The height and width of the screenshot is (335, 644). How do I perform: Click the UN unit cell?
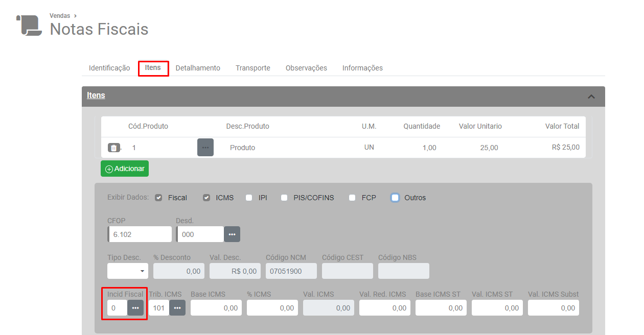(369, 147)
